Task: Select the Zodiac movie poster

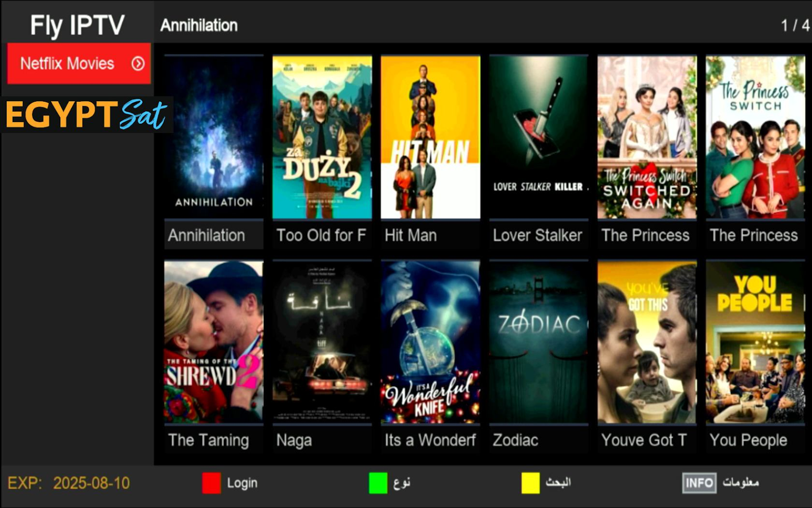Action: (x=538, y=342)
